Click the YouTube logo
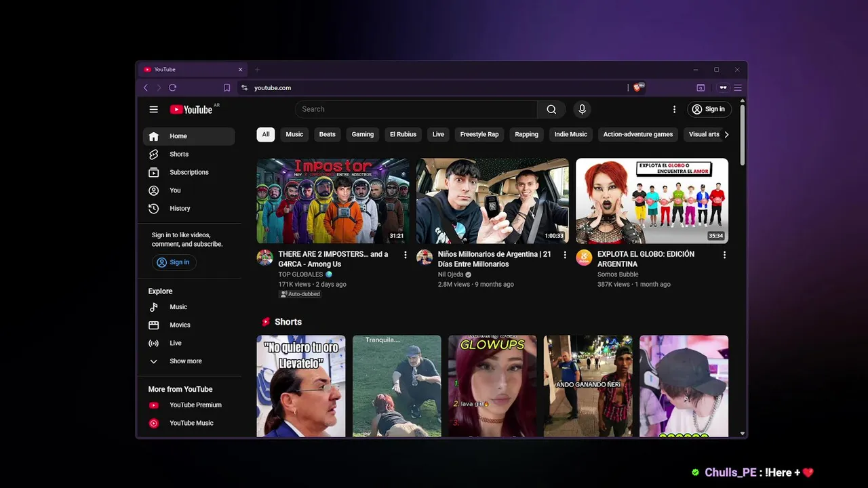Screen dimensions: 868x488 click(x=191, y=109)
